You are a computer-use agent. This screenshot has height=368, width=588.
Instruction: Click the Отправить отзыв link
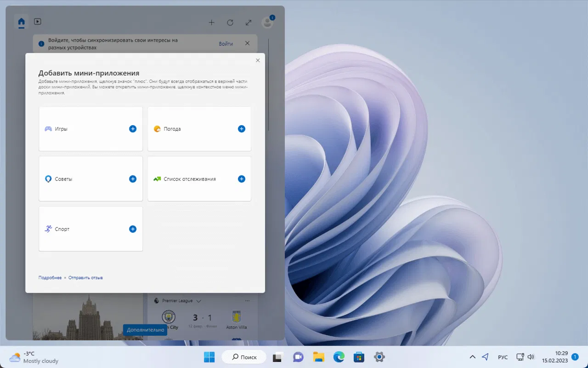[x=85, y=278]
